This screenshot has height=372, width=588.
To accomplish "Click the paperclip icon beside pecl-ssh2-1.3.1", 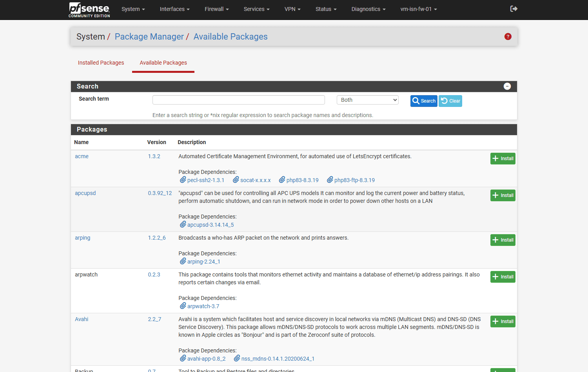I will (x=183, y=180).
